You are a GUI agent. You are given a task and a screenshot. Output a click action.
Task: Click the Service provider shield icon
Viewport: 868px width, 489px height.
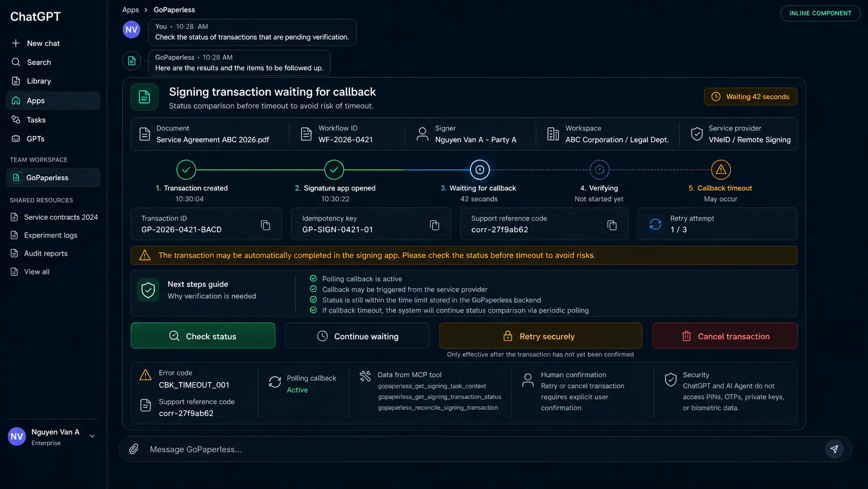click(697, 134)
